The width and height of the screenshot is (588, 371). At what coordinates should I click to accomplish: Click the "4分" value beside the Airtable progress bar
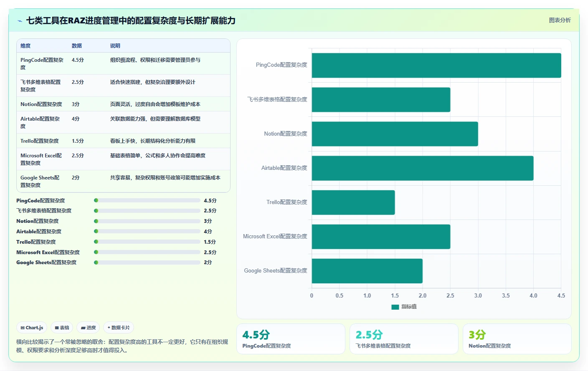click(x=208, y=232)
